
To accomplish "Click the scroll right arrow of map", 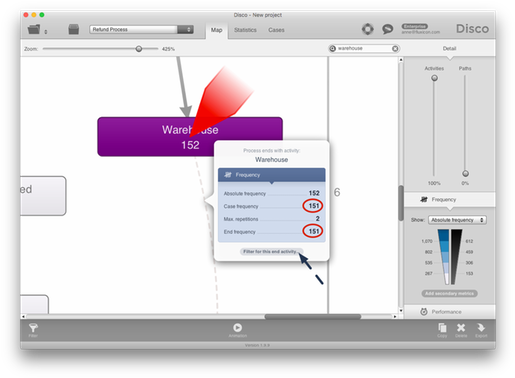I will point(395,316).
